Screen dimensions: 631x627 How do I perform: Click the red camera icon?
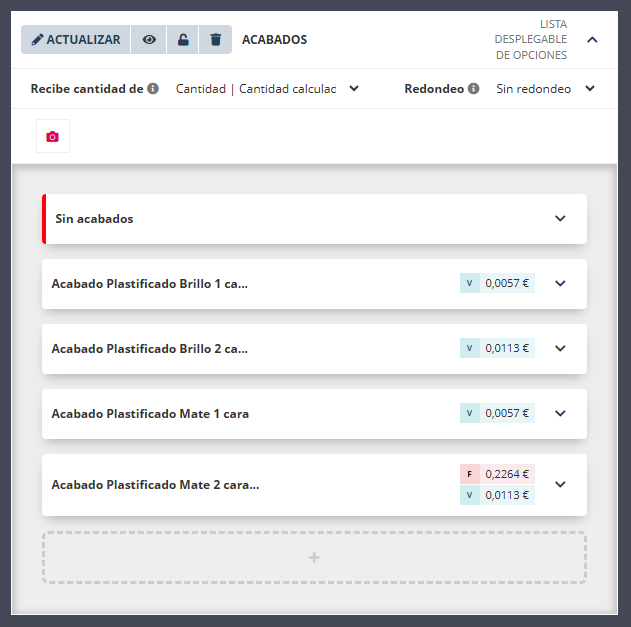coord(53,137)
